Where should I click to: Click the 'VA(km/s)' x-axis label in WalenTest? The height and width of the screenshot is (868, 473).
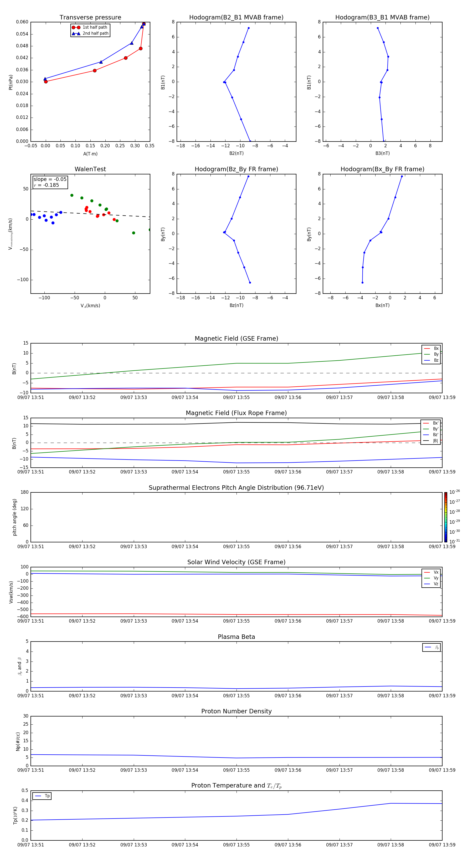coord(90,306)
